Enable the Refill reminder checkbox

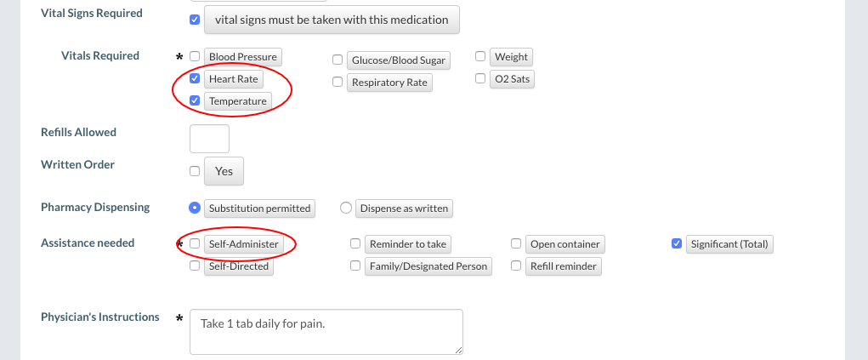point(516,266)
